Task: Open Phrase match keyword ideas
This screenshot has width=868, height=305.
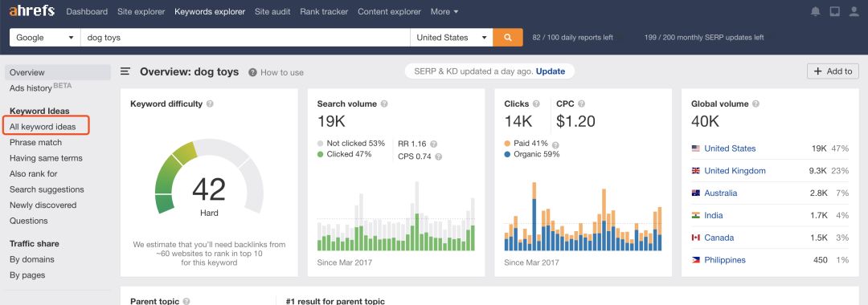Action: pyautogui.click(x=35, y=143)
